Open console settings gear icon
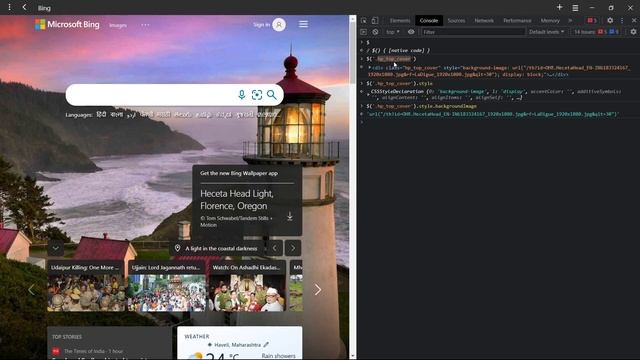 coord(633,32)
